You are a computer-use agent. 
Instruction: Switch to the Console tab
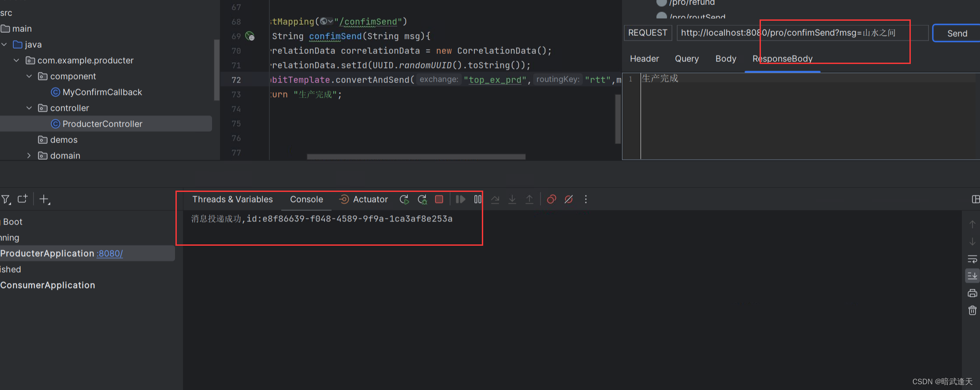tap(306, 199)
